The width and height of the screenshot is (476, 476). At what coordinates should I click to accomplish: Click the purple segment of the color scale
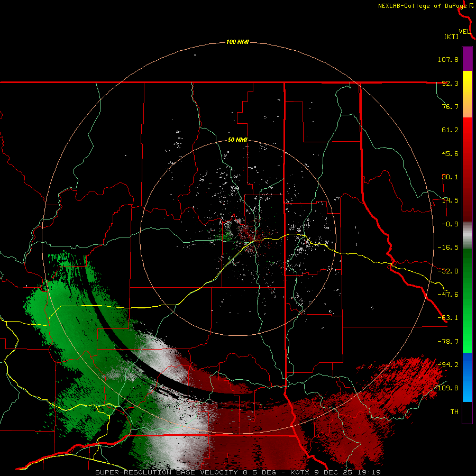coord(467,59)
